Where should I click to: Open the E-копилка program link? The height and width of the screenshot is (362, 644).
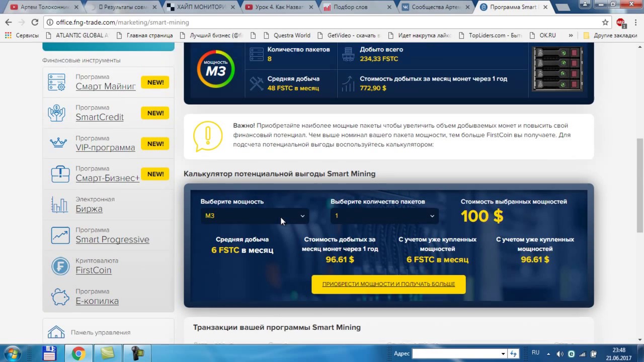97,301
